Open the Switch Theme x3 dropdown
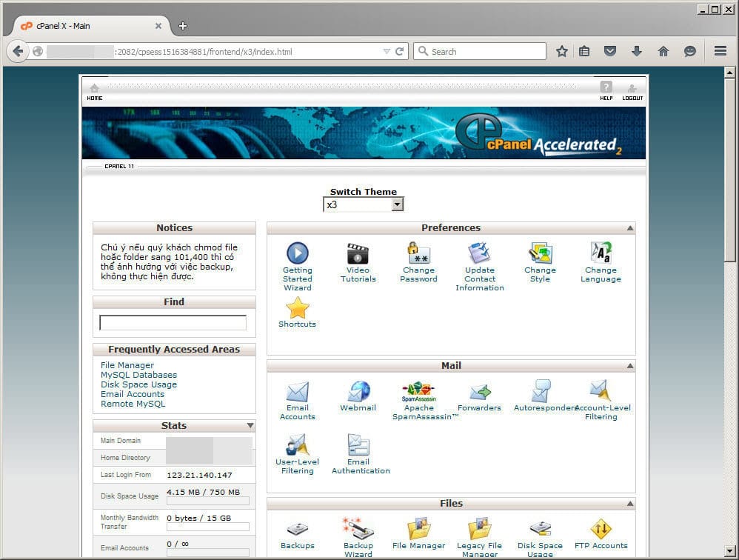739x560 pixels. [364, 204]
